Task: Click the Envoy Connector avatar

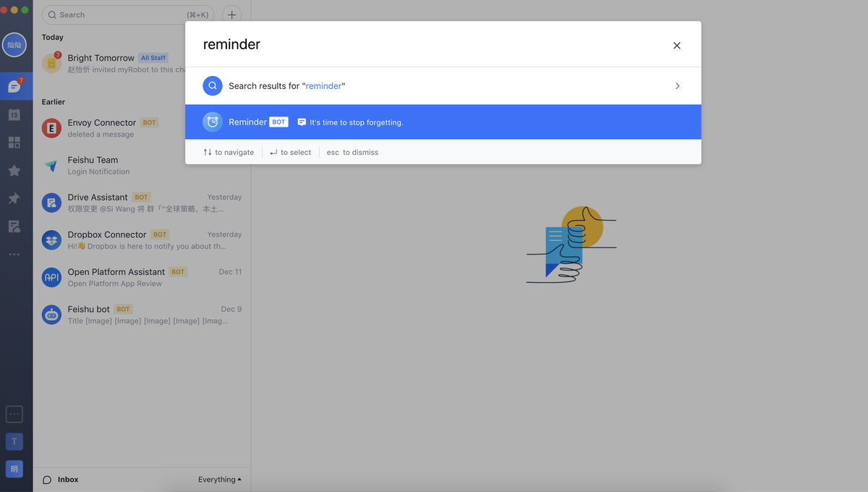Action: (51, 128)
